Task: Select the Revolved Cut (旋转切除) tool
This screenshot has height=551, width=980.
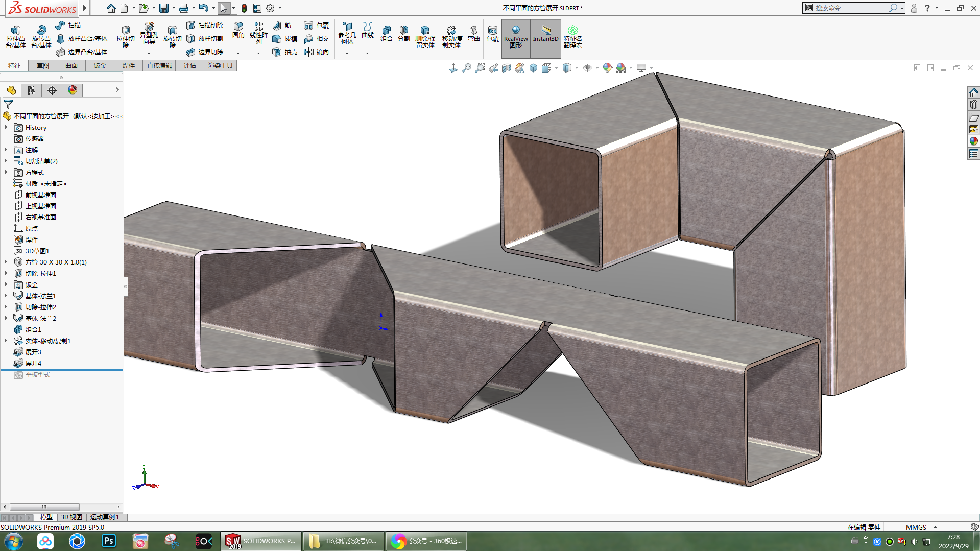Action: point(173,37)
